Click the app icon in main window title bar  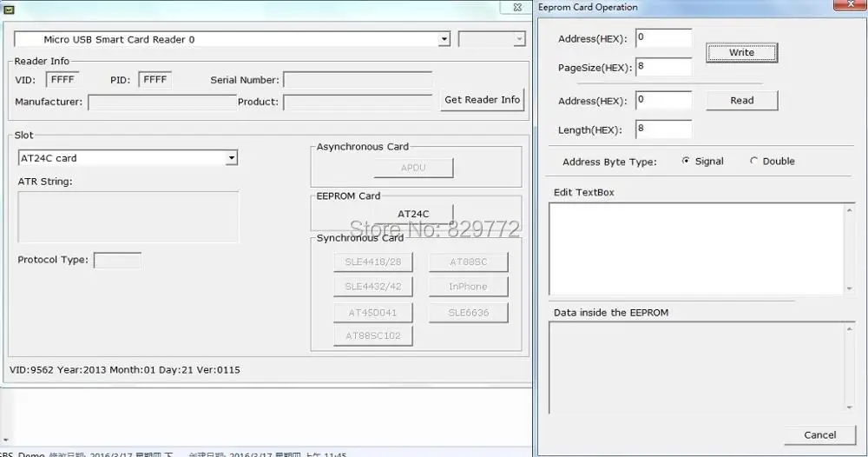coord(9,9)
